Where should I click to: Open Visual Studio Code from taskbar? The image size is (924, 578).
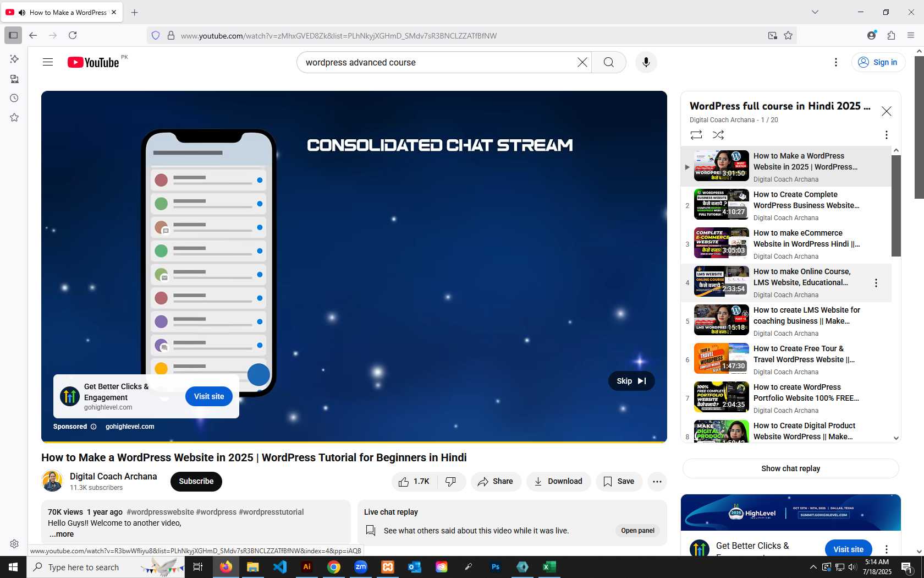pyautogui.click(x=280, y=567)
